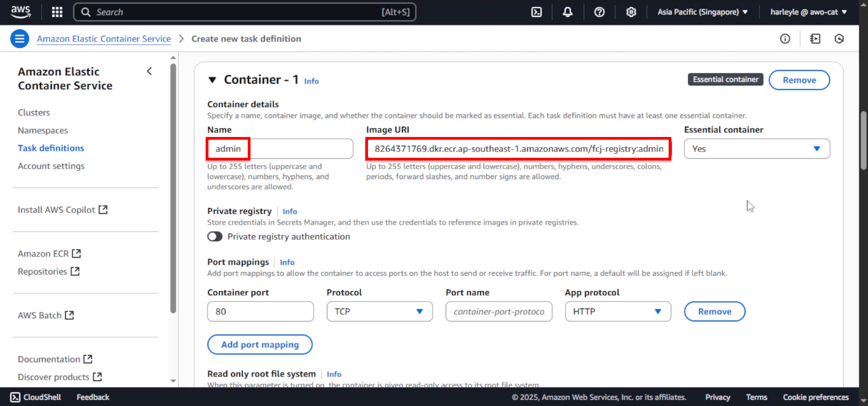Screen dimensions: 868x406
Task: Open the info panel circle icon
Action: tap(785, 39)
